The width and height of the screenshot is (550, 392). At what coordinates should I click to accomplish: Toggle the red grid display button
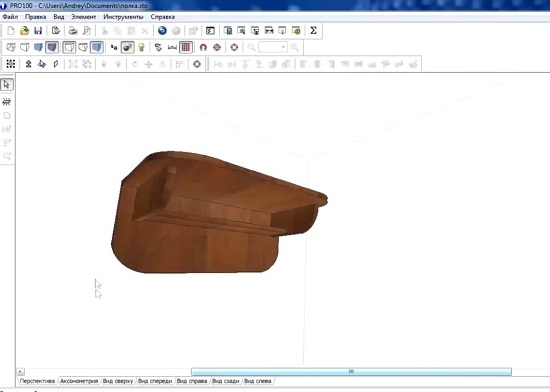click(186, 47)
